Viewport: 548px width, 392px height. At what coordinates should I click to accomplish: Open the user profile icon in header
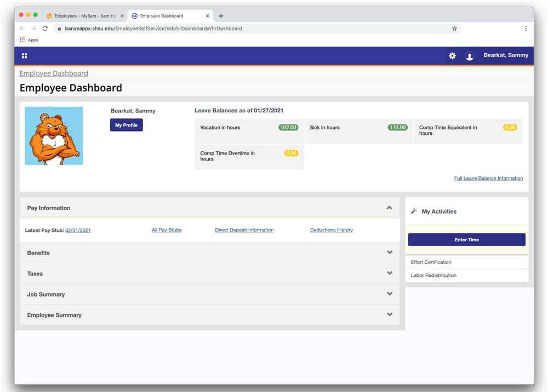click(x=470, y=55)
